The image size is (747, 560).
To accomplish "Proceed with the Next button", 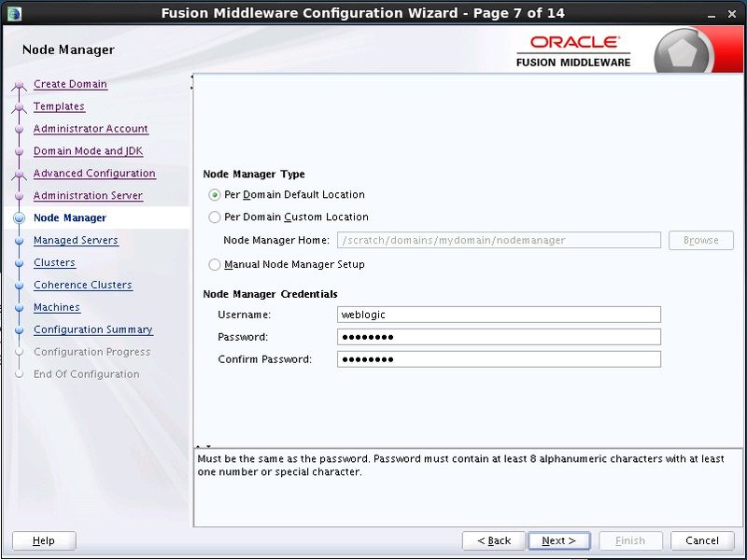I will point(558,540).
